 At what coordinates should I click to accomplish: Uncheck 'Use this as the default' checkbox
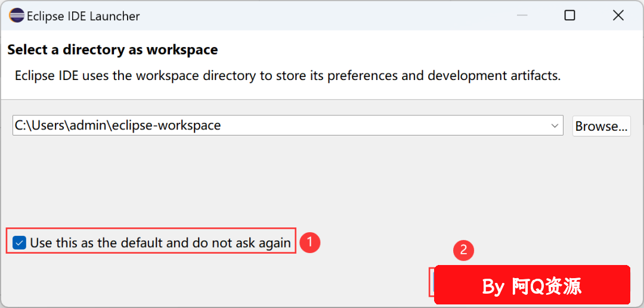19,242
